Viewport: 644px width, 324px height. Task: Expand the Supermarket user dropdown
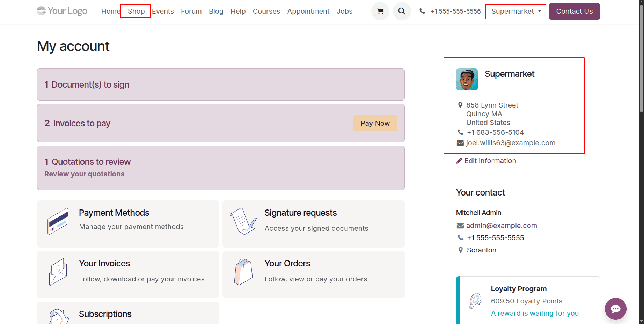516,11
